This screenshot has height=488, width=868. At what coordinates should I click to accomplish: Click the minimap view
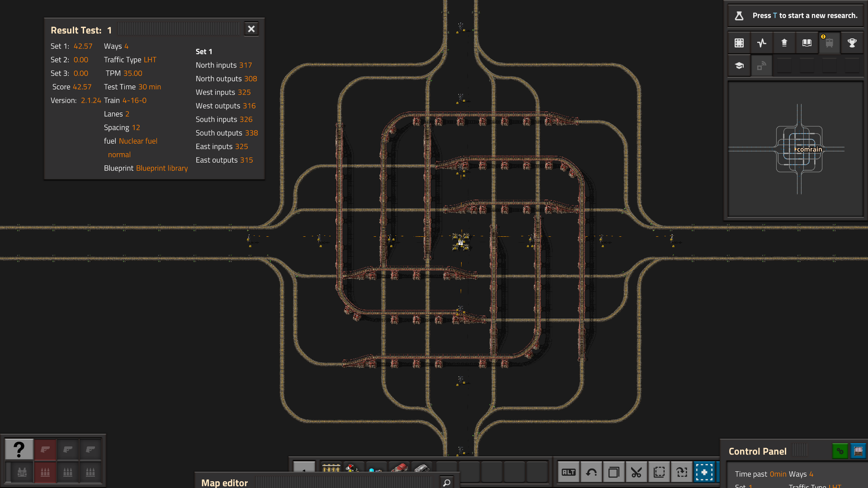click(x=795, y=149)
